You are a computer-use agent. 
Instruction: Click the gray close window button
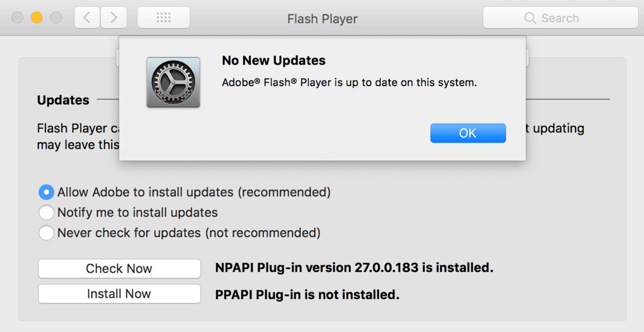[x=17, y=18]
